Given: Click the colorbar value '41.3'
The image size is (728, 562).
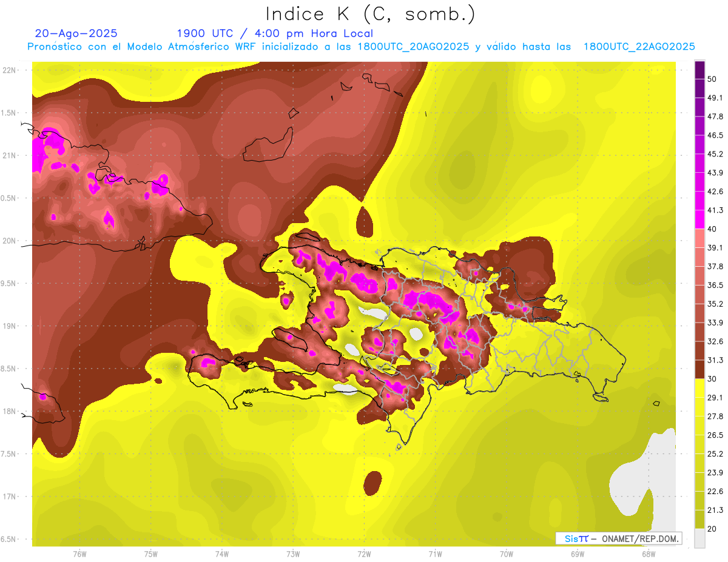Looking at the screenshot, I should (x=715, y=210).
